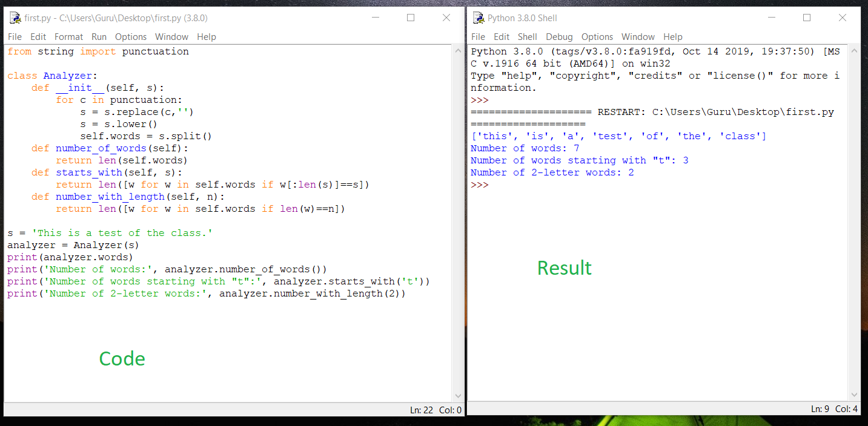
Task: Open the Shell menu in Python Shell window
Action: 527,36
